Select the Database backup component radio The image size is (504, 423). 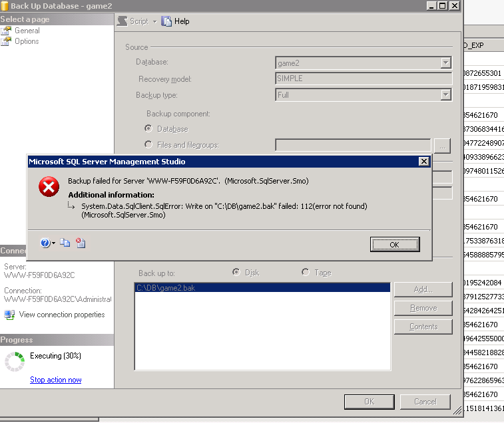148,128
